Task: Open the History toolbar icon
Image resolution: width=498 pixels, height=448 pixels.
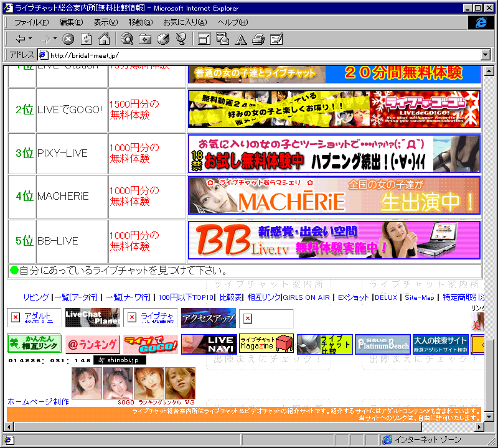Action: [x=163, y=39]
